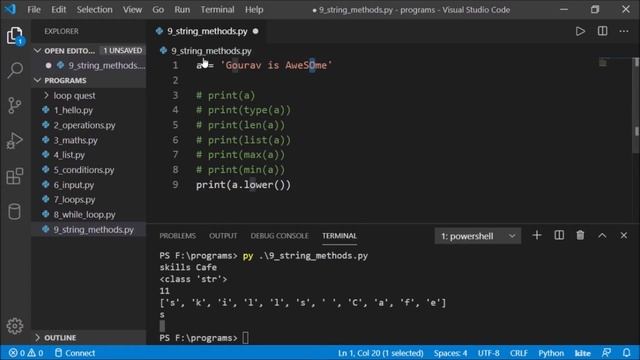Open the Help menu
The height and width of the screenshot is (360, 640).
[254, 9]
